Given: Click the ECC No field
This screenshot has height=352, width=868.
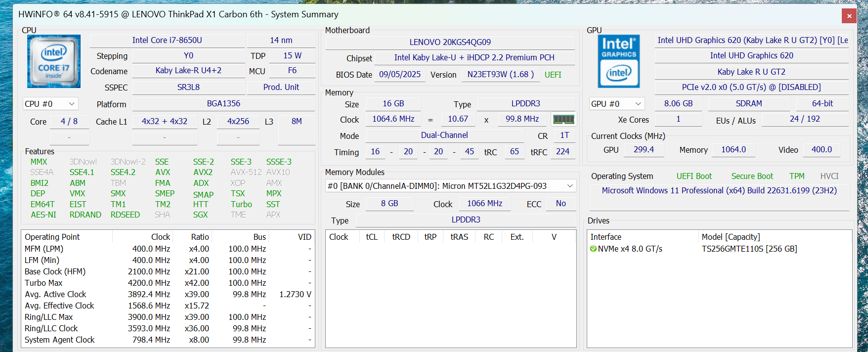Looking at the screenshot, I should (x=561, y=204).
